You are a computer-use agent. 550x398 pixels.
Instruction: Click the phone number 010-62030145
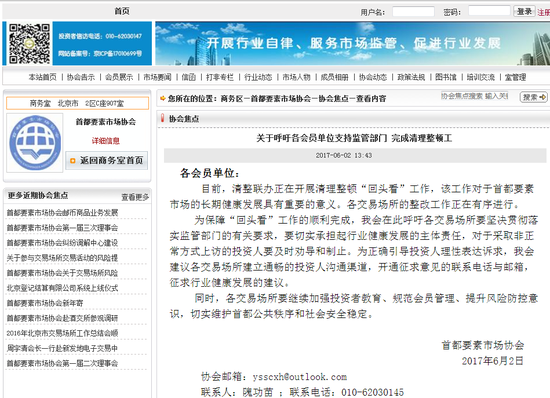pyautogui.click(x=373, y=392)
